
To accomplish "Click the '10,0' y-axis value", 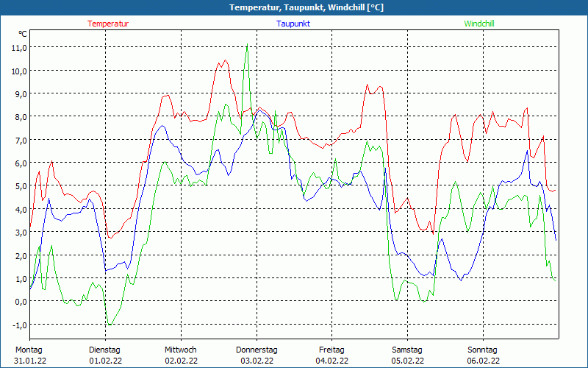I will tap(20, 71).
